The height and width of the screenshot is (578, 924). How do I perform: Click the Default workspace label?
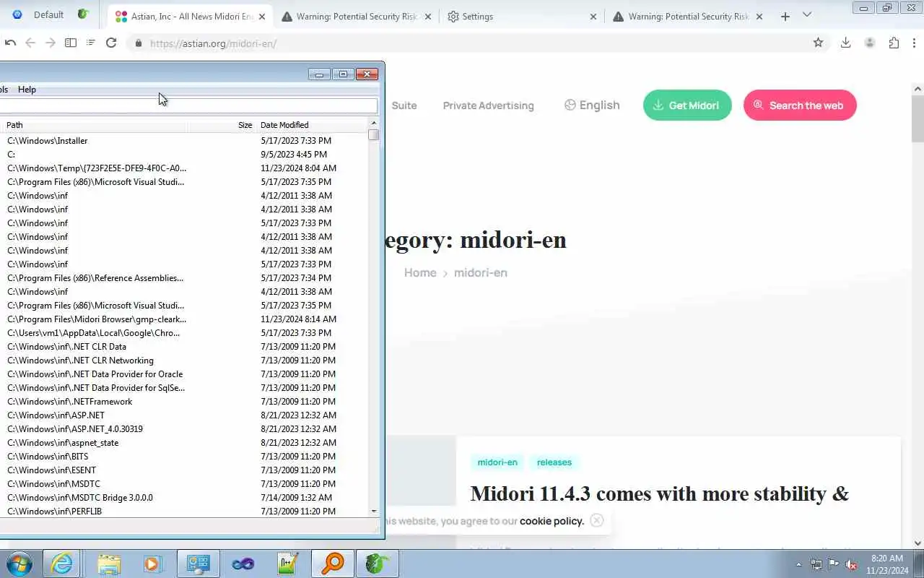(48, 14)
